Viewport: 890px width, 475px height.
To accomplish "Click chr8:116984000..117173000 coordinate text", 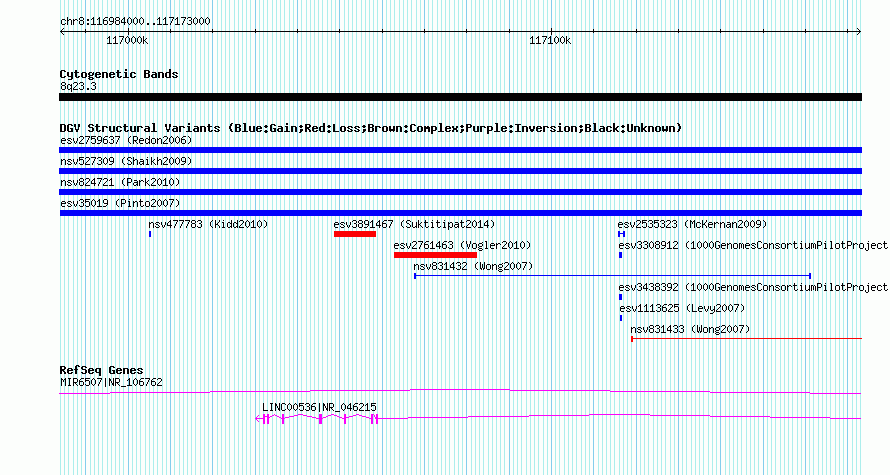I will point(135,21).
